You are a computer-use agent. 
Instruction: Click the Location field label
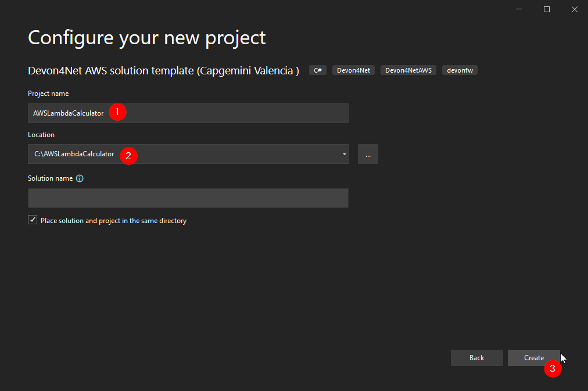(x=41, y=134)
